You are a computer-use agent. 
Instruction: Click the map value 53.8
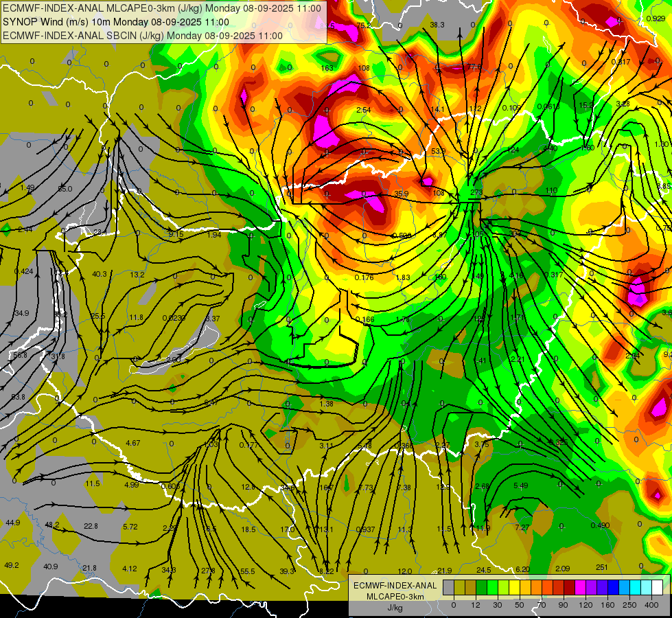[18, 397]
